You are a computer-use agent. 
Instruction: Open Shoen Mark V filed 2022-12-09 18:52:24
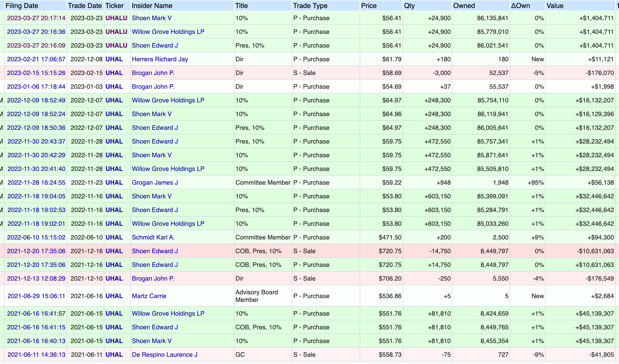[152, 114]
